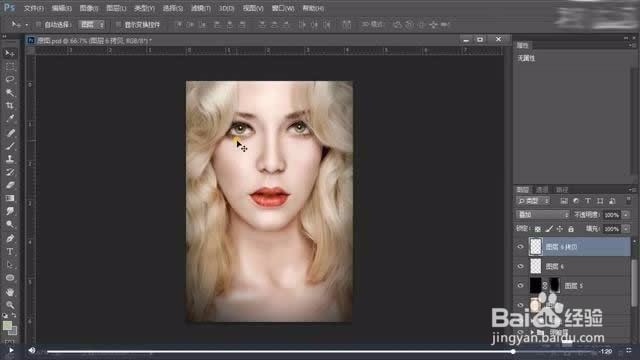
Task: Select the Eraser tool
Action: pos(10,185)
